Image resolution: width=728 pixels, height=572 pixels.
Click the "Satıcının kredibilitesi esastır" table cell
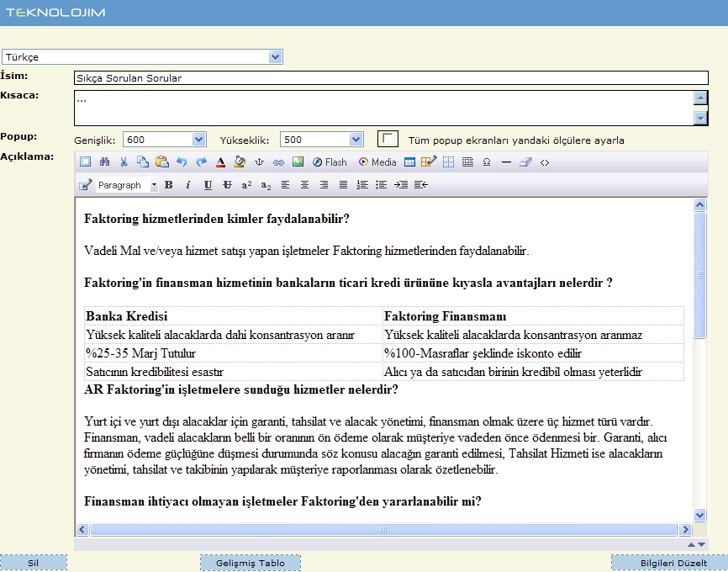click(234, 372)
